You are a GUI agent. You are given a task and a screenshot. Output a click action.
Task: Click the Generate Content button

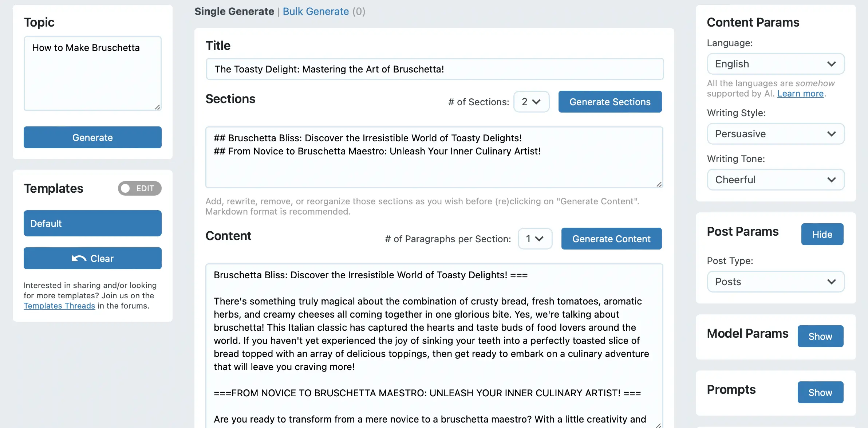click(x=611, y=239)
